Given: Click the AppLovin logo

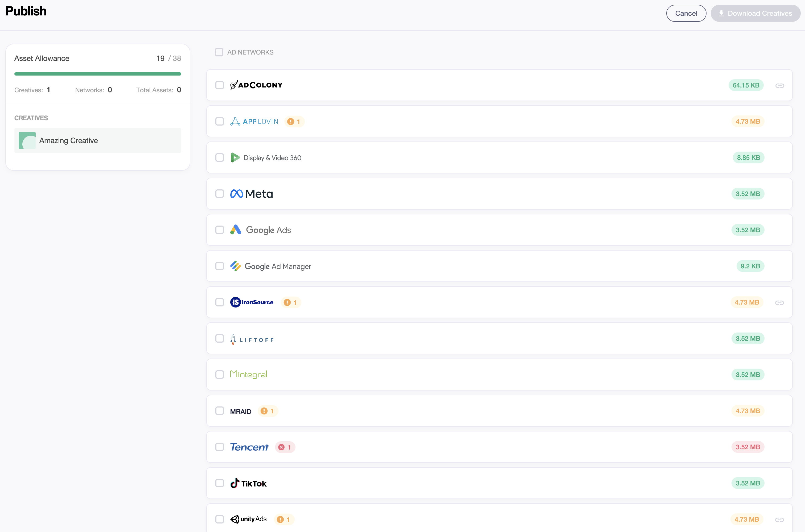Looking at the screenshot, I should click(x=254, y=122).
